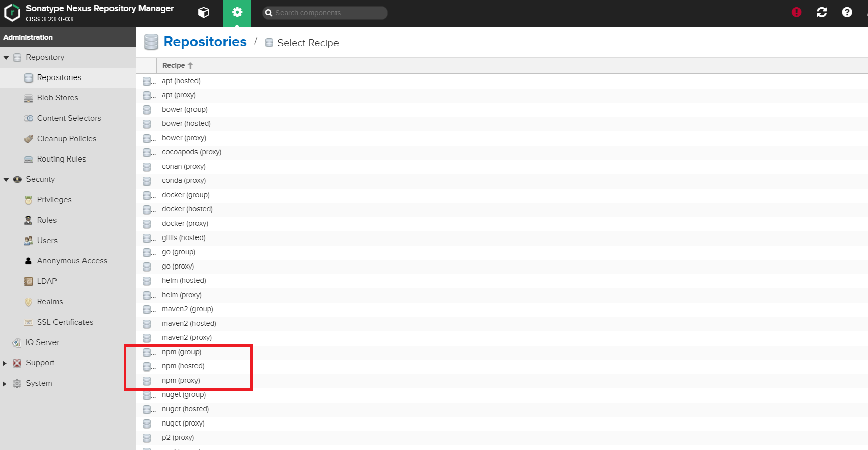The height and width of the screenshot is (450, 868).
Task: Click the Blob Stores icon in sidebar
Action: pos(29,98)
